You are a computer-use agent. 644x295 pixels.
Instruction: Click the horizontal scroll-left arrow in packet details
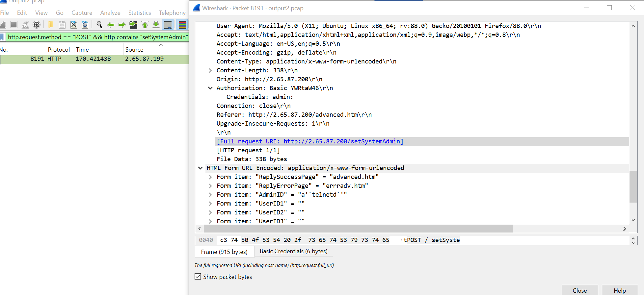click(200, 229)
